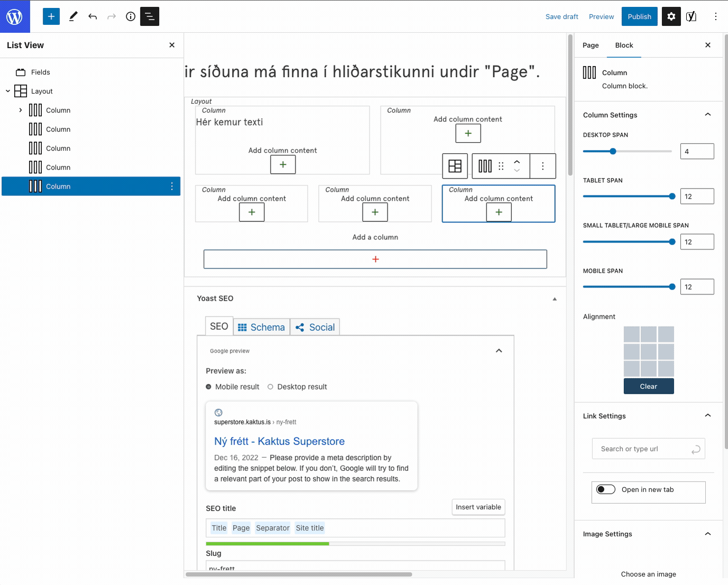The height and width of the screenshot is (585, 728).
Task: Expand the first Column in List View
Action: [21, 110]
